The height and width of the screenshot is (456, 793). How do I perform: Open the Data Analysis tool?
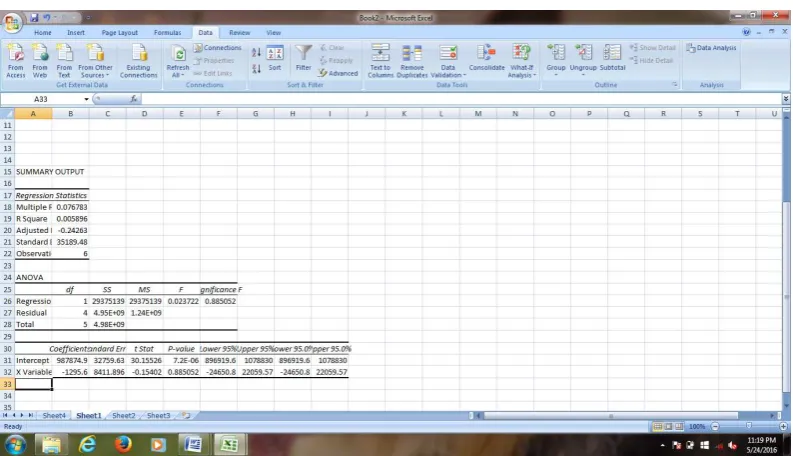coord(711,48)
